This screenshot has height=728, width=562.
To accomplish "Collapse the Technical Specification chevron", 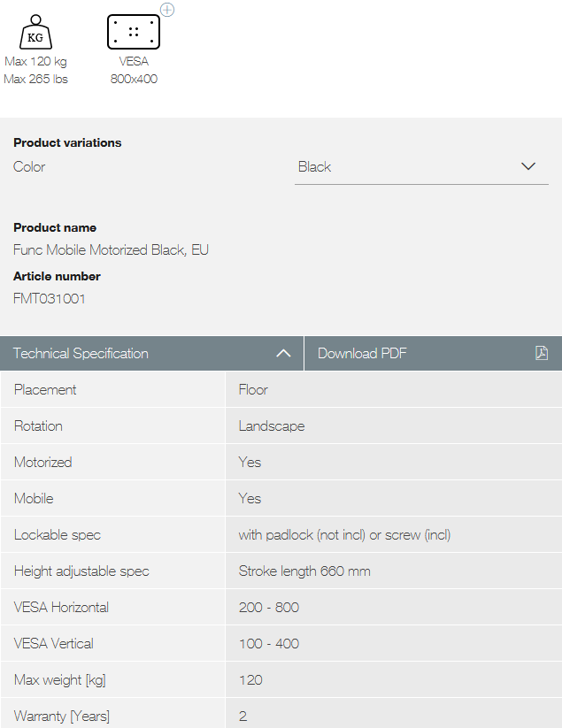I will [283, 353].
